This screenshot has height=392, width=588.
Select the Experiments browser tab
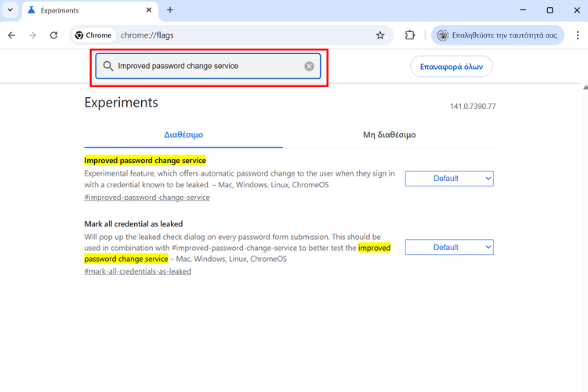(90, 10)
